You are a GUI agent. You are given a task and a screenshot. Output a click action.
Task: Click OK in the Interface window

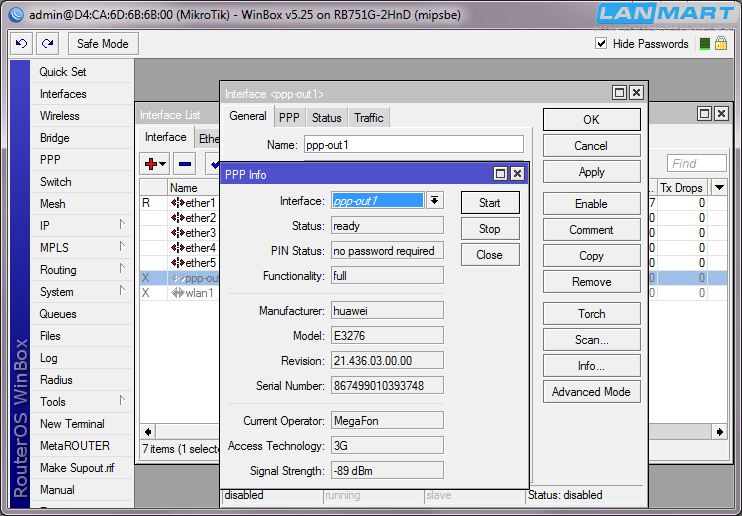[592, 119]
